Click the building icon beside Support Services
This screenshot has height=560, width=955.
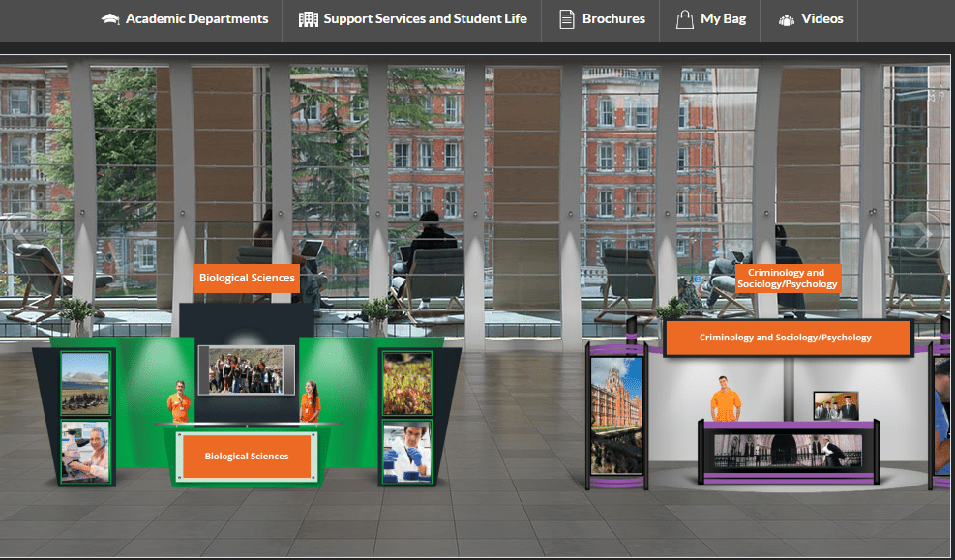(308, 19)
